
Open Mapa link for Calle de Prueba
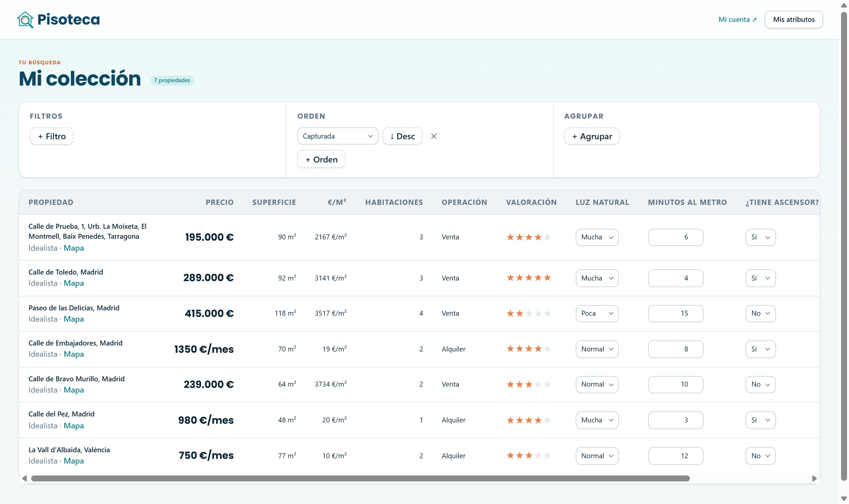[x=74, y=248]
